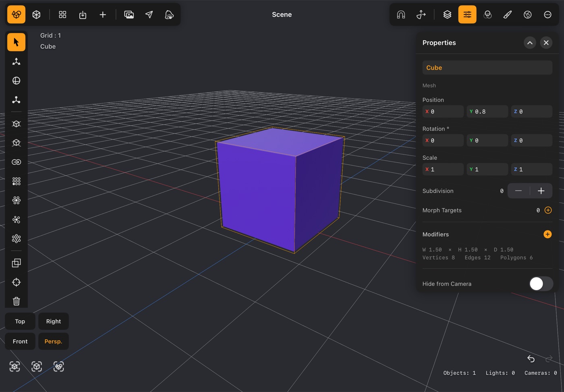Screen dimensions: 564x392
Task: Toggle the Properties sliders panel button
Action: pyautogui.click(x=467, y=15)
